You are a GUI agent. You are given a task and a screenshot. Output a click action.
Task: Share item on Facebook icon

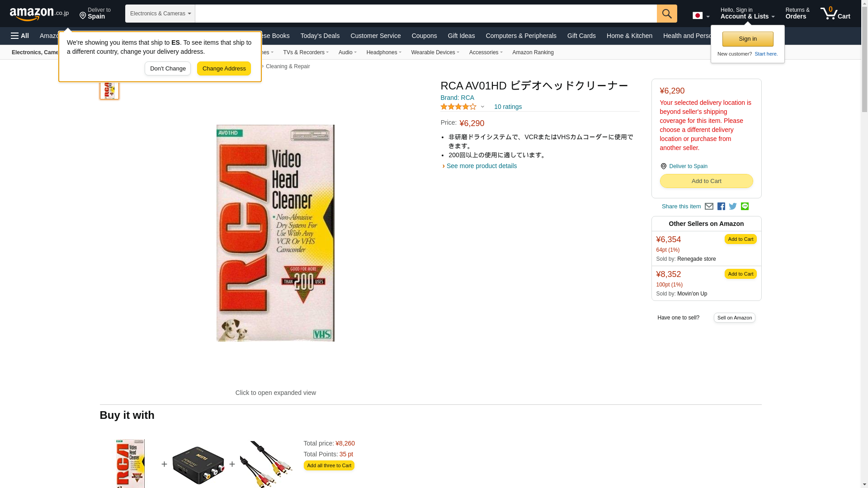(721, 206)
